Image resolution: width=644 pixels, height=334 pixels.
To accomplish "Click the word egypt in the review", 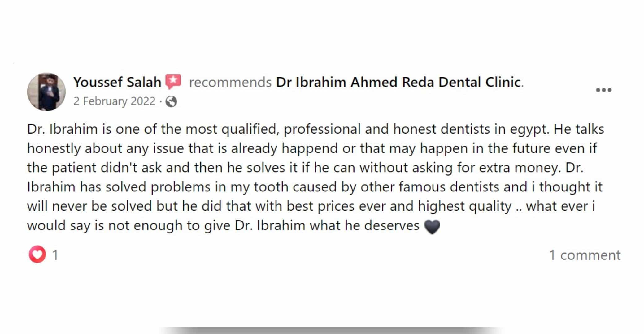I will 527,130.
